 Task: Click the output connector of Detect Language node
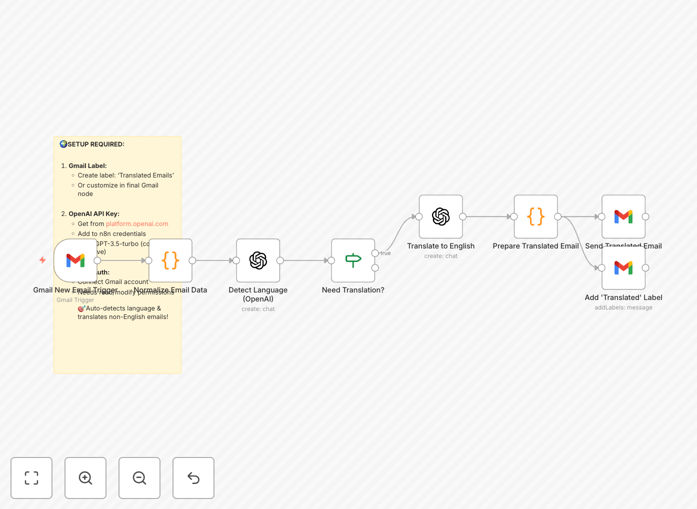click(x=280, y=261)
